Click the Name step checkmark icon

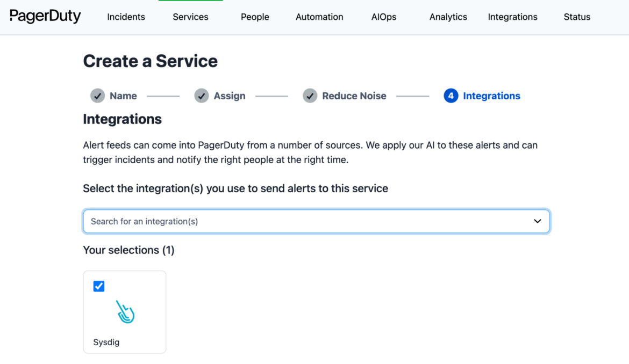(97, 96)
